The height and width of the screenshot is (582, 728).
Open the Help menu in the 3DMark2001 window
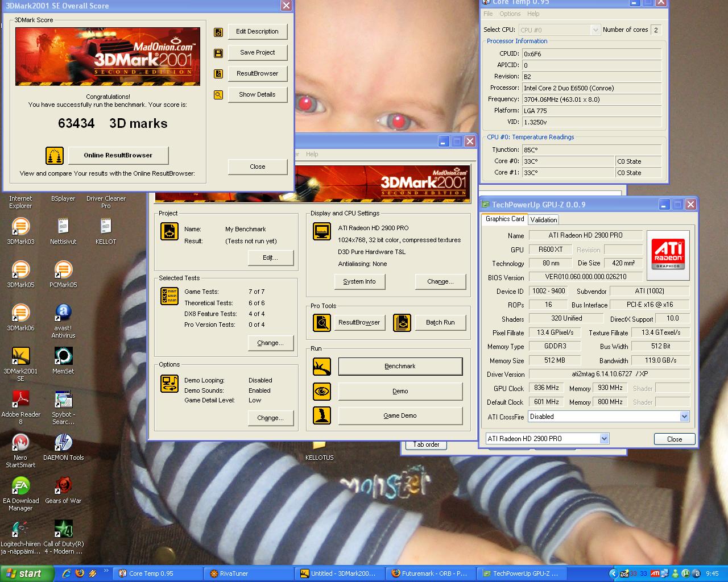click(312, 154)
